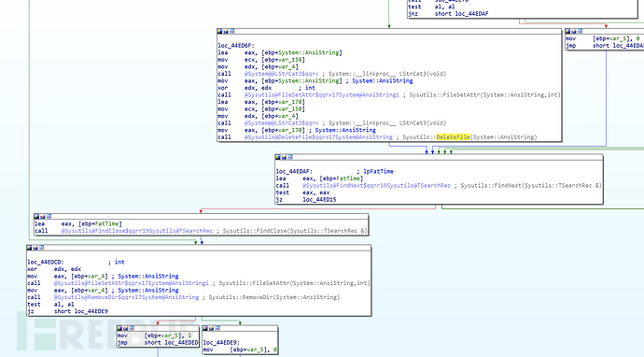Viewport: 644px width, 357px height.
Task: Click 'jmp short loc_44EDED' jump
Action: pyautogui.click(x=158, y=342)
